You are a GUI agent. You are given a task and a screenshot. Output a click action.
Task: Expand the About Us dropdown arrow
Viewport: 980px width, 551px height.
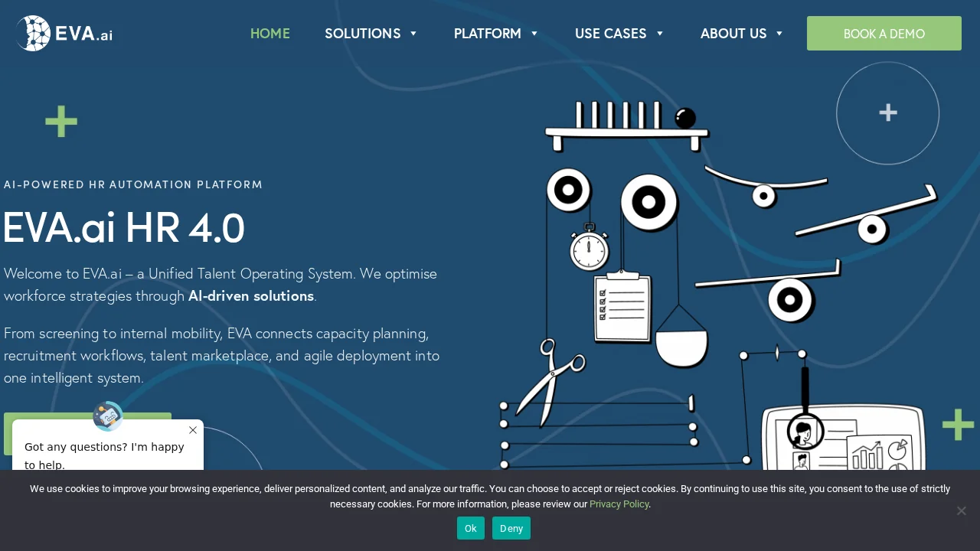(779, 34)
